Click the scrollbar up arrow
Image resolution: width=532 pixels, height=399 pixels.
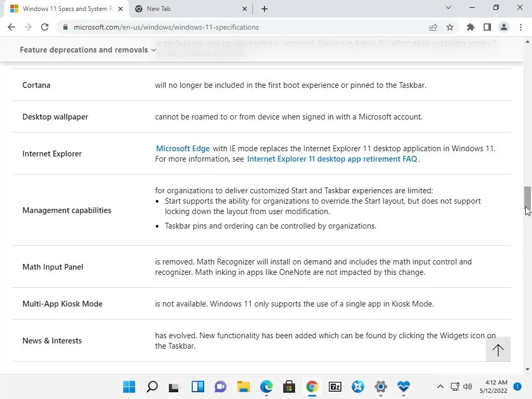point(527,42)
